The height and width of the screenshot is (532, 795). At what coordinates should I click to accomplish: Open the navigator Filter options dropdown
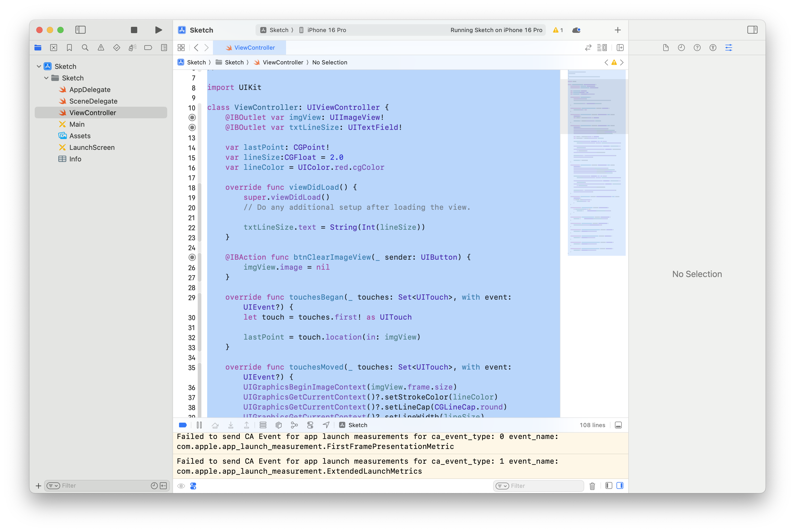pyautogui.click(x=53, y=486)
